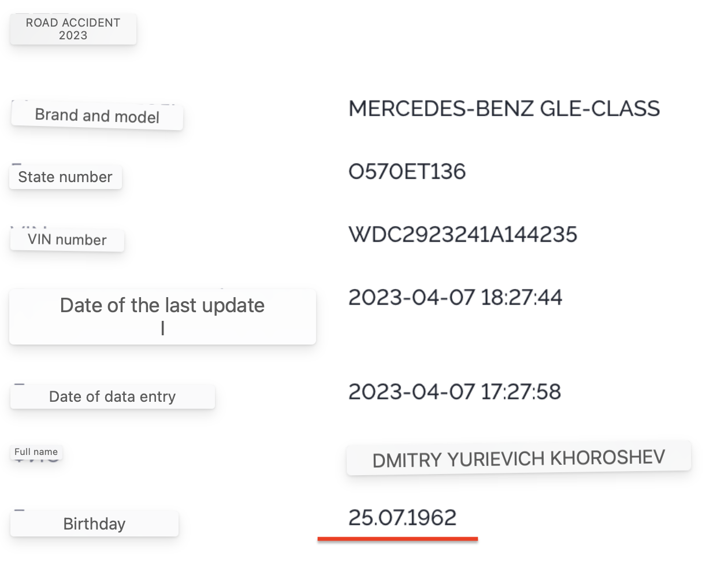Image resolution: width=728 pixels, height=570 pixels.
Task: Click the small dash above State number
Action: [17, 165]
